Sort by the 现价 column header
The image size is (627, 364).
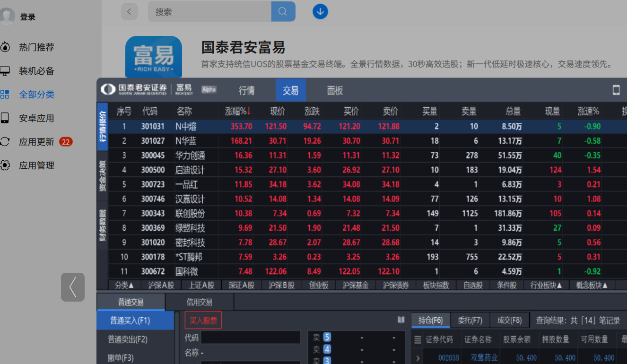pyautogui.click(x=278, y=112)
